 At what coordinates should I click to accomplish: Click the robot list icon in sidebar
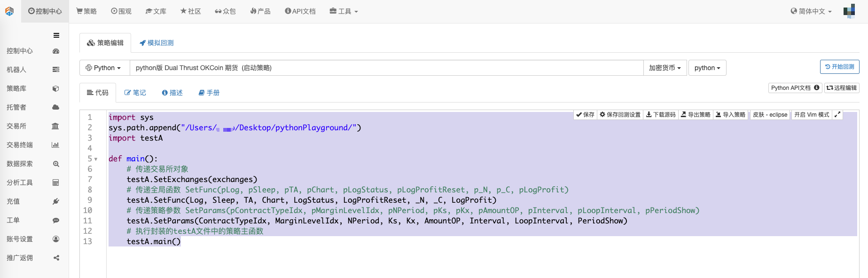(x=56, y=70)
